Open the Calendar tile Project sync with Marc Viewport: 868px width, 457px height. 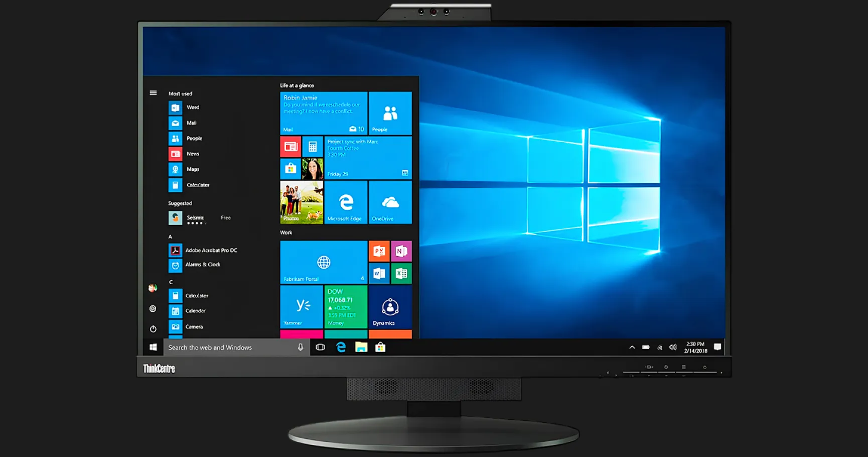[368, 158]
